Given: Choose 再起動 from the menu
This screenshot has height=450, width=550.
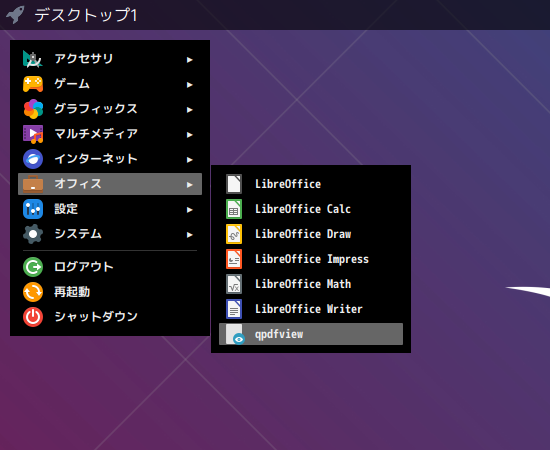Looking at the screenshot, I should tap(110, 292).
